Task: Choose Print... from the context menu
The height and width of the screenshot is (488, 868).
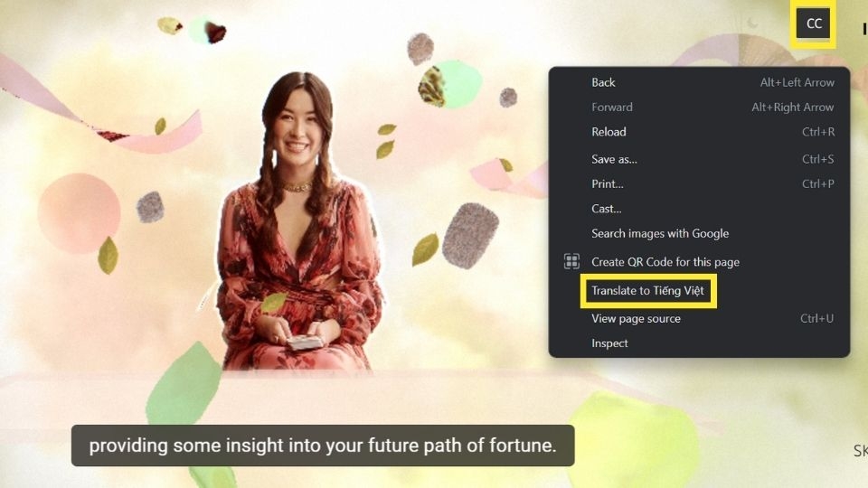Action: click(699, 184)
